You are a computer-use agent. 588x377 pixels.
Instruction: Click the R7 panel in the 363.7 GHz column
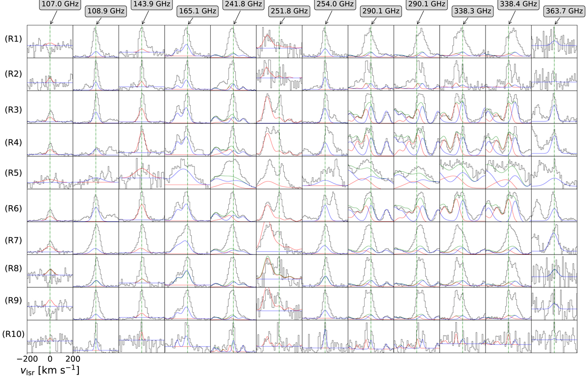click(554, 238)
